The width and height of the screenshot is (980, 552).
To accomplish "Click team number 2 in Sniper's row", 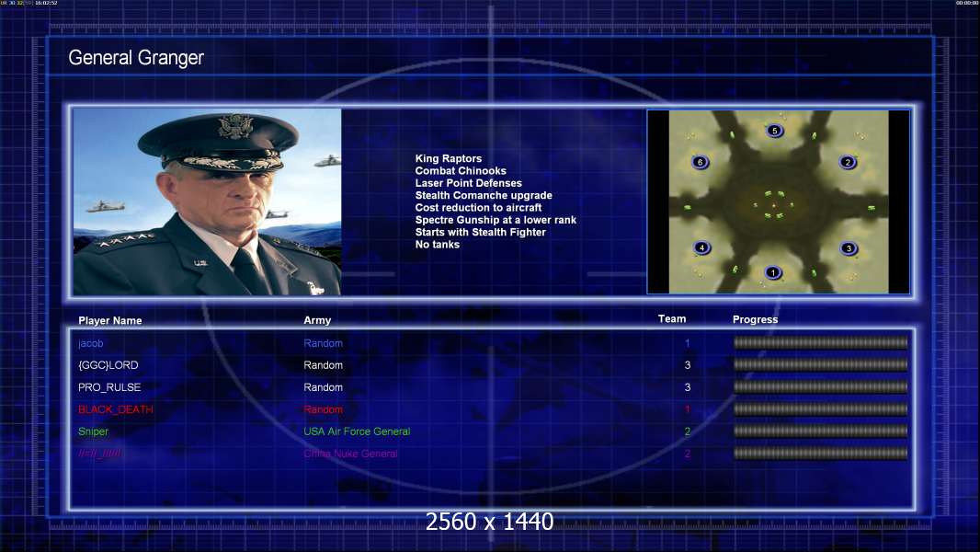I will coord(687,431).
